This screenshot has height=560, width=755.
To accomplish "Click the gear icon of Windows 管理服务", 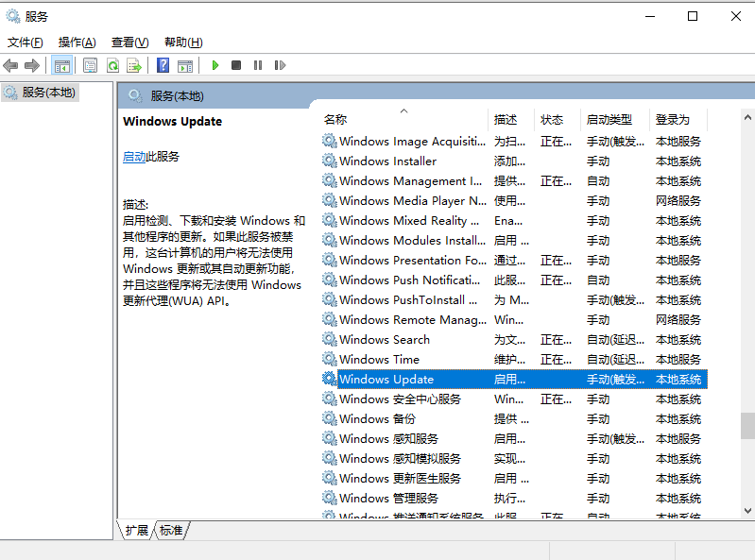I will 330,498.
